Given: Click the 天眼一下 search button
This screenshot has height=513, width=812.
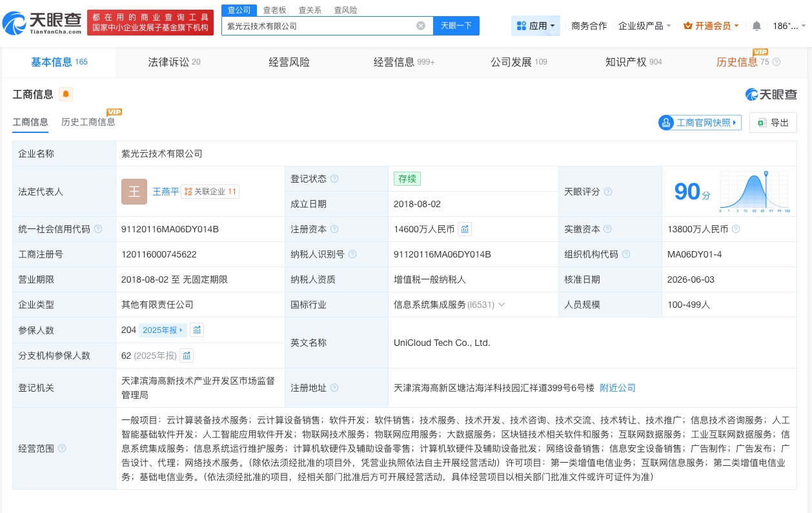Looking at the screenshot, I should [x=456, y=26].
